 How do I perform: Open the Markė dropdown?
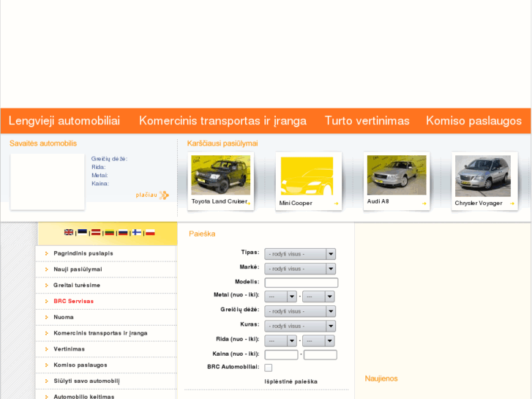pos(300,269)
